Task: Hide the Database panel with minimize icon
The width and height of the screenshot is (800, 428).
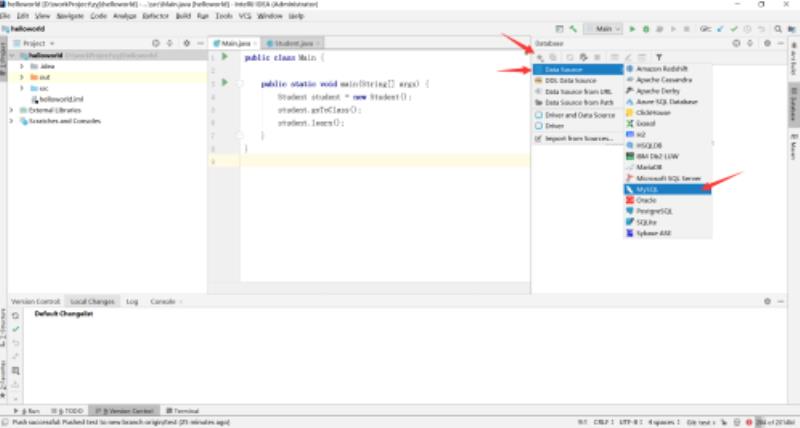Action: pyautogui.click(x=781, y=43)
